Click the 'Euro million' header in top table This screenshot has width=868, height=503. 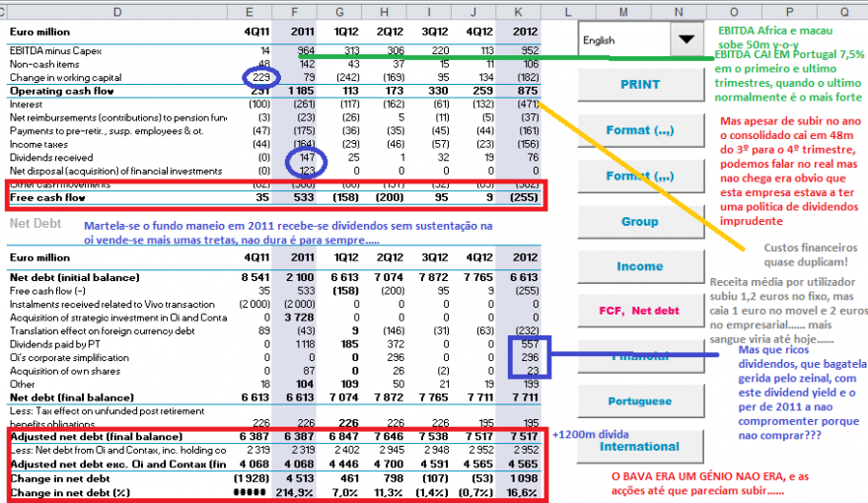click(x=39, y=33)
